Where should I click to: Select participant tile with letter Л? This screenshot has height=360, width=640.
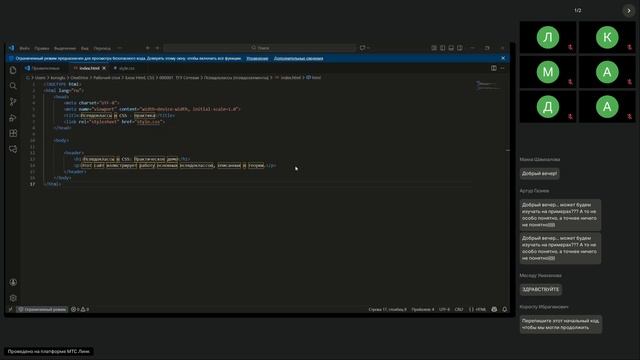click(548, 37)
